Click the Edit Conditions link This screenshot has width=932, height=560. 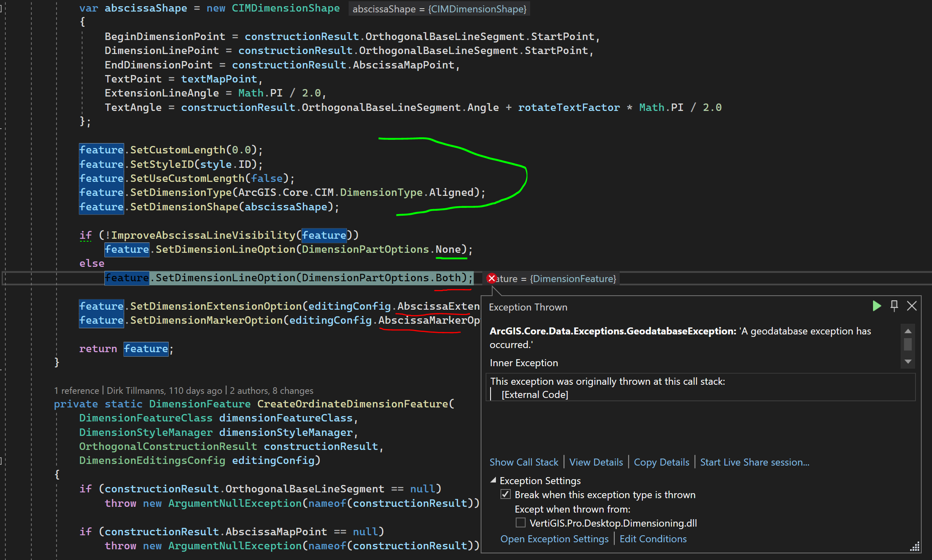click(653, 539)
